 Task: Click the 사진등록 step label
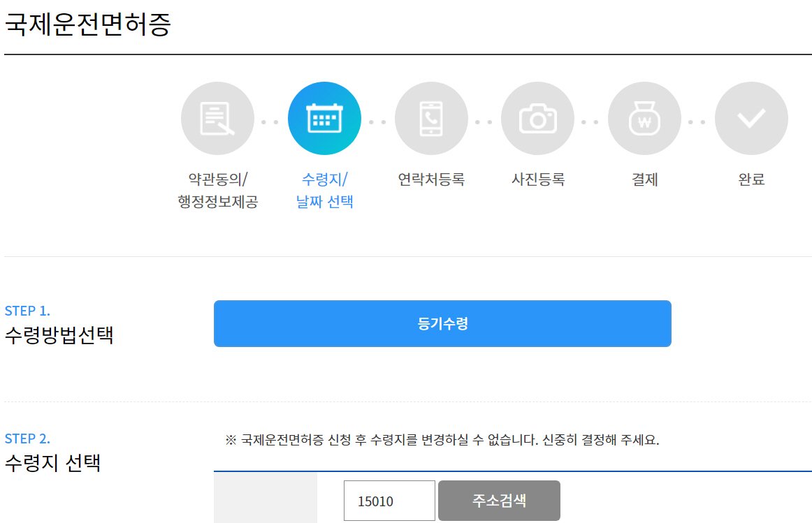click(537, 179)
